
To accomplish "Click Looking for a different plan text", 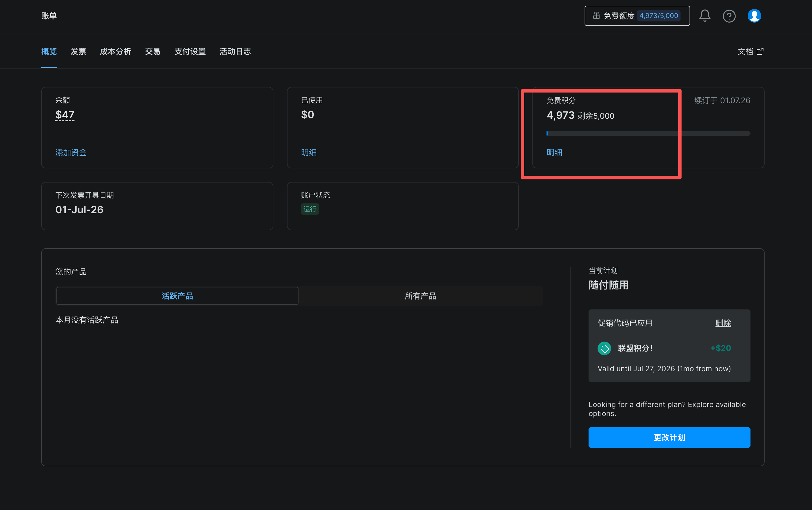I will click(x=667, y=409).
